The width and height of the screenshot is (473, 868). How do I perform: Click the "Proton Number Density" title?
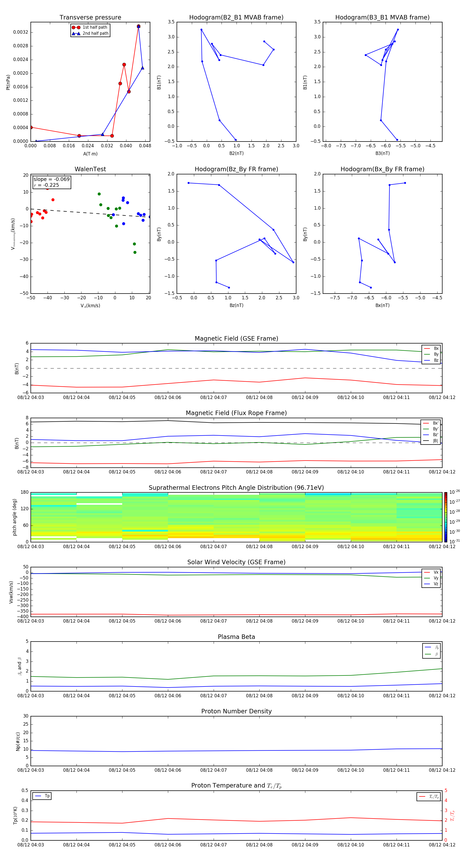pyautogui.click(x=236, y=711)
